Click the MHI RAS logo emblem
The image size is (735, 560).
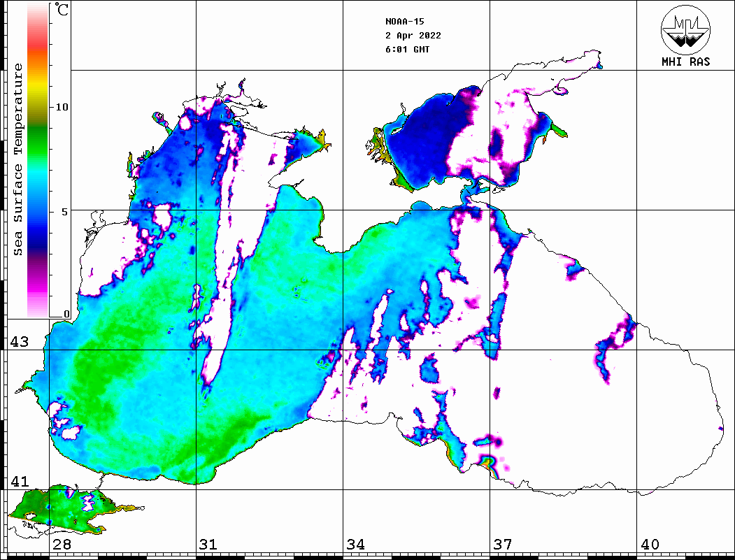coord(685,29)
